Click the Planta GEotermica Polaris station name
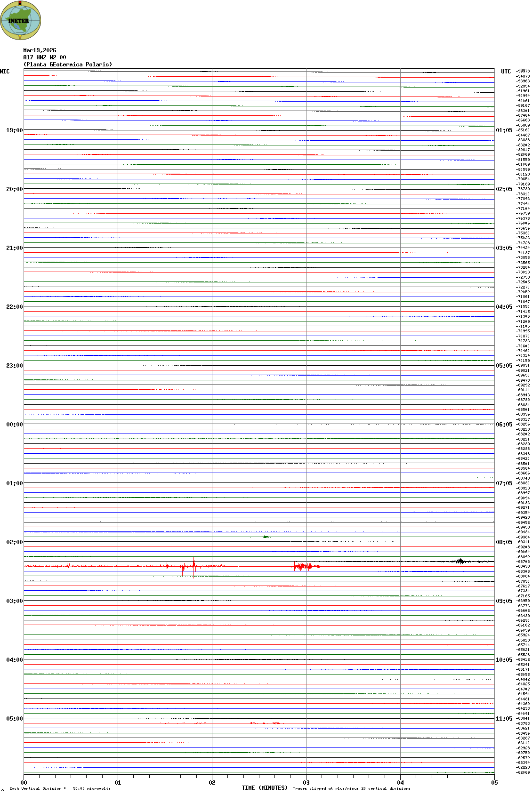Viewport: 532px width, 795px height. pyautogui.click(x=68, y=64)
